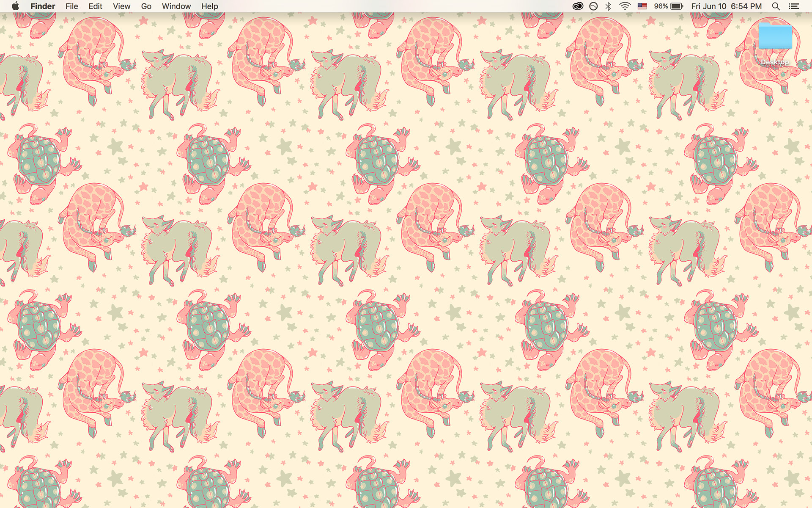Click the 96% battery percentage text
This screenshot has width=812, height=508.
pos(661,6)
